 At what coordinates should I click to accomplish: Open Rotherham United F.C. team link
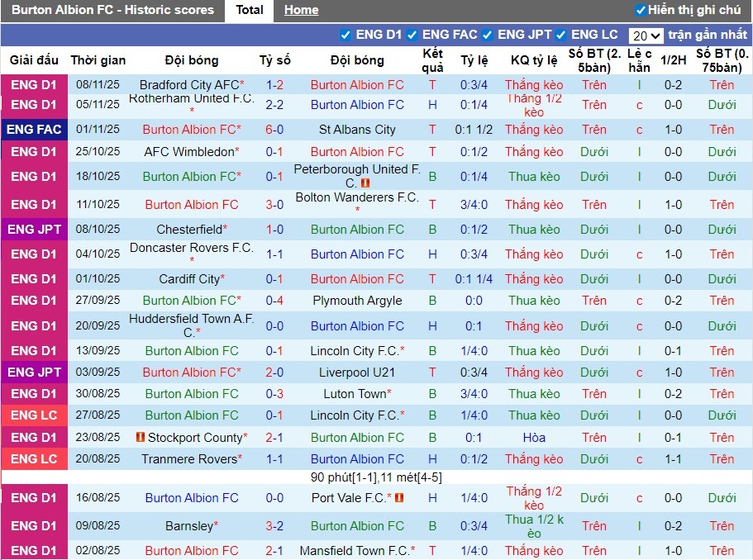191,98
